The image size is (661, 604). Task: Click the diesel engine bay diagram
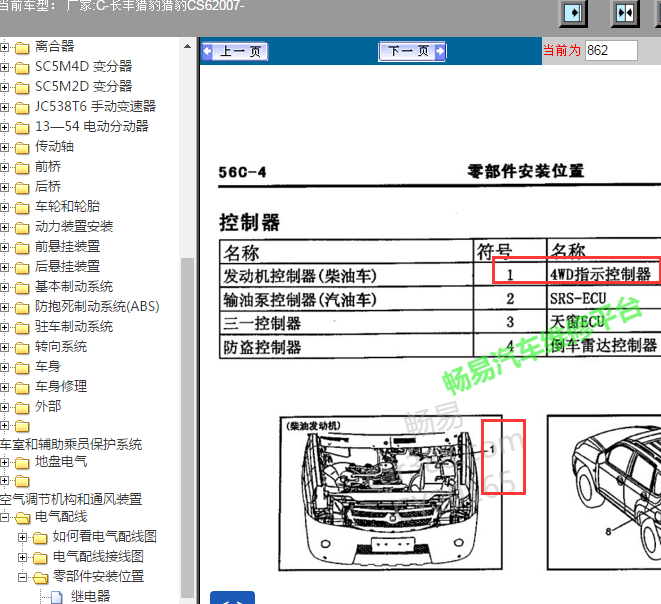[x=391, y=493]
